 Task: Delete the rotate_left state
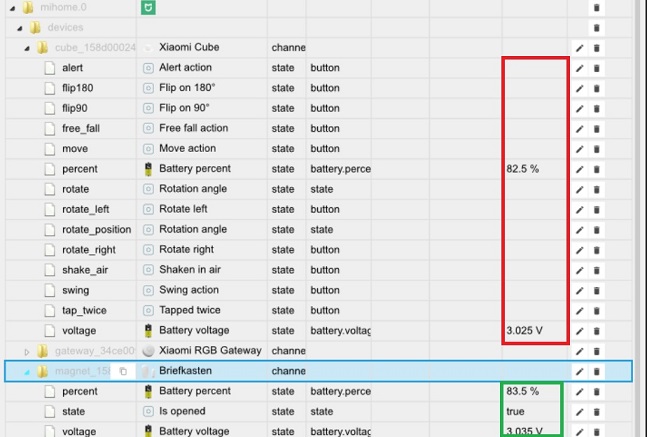(597, 210)
